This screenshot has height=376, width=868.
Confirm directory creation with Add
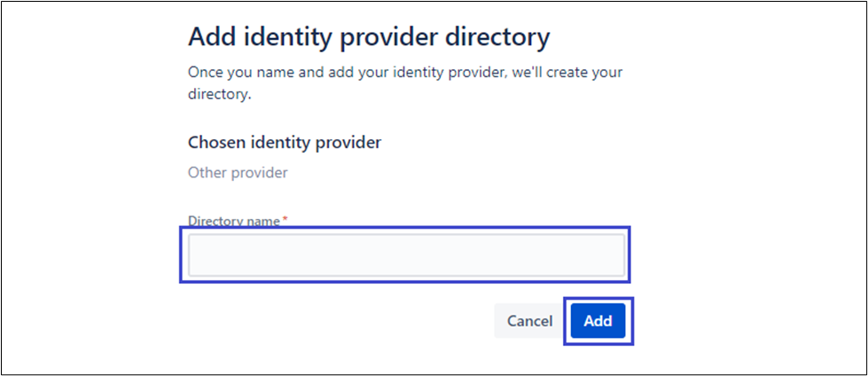(598, 321)
